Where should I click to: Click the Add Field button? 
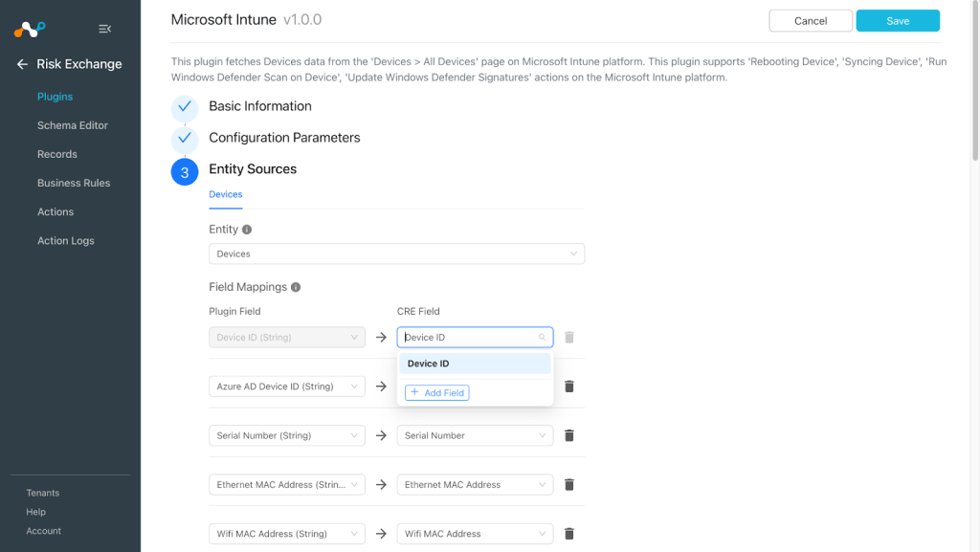(x=436, y=393)
